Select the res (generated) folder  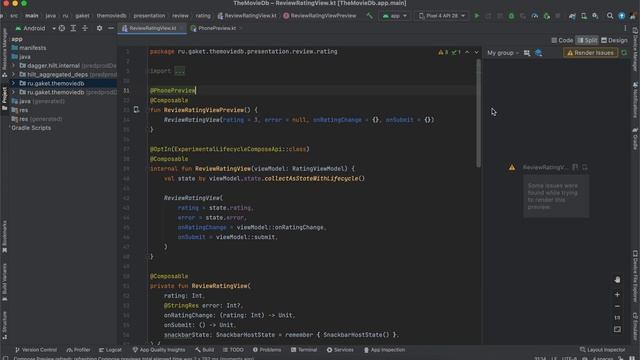pos(37,119)
